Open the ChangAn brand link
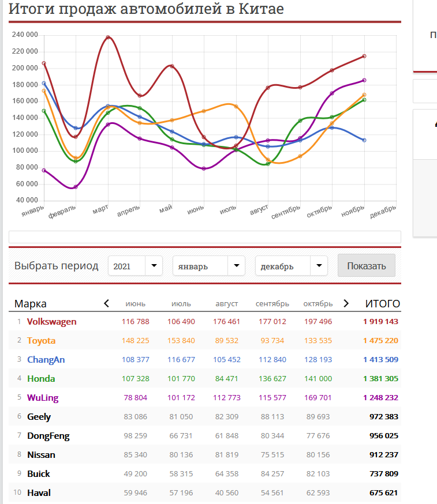 [x=46, y=359]
